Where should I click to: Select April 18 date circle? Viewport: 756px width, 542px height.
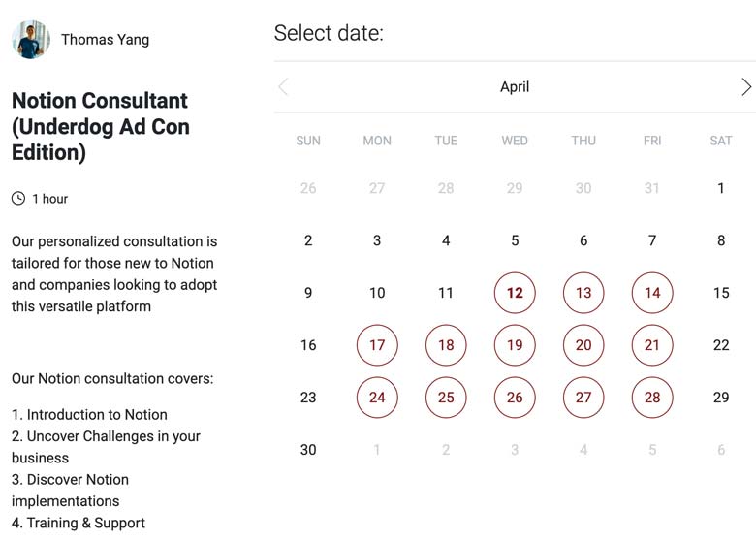pos(446,345)
